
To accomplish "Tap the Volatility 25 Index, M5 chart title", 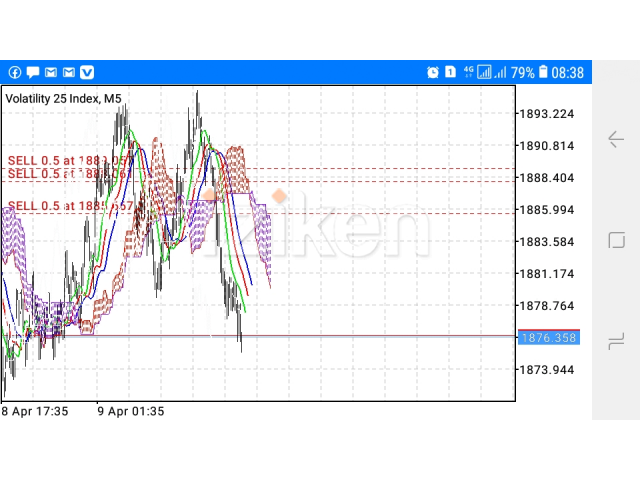I will click(64, 98).
